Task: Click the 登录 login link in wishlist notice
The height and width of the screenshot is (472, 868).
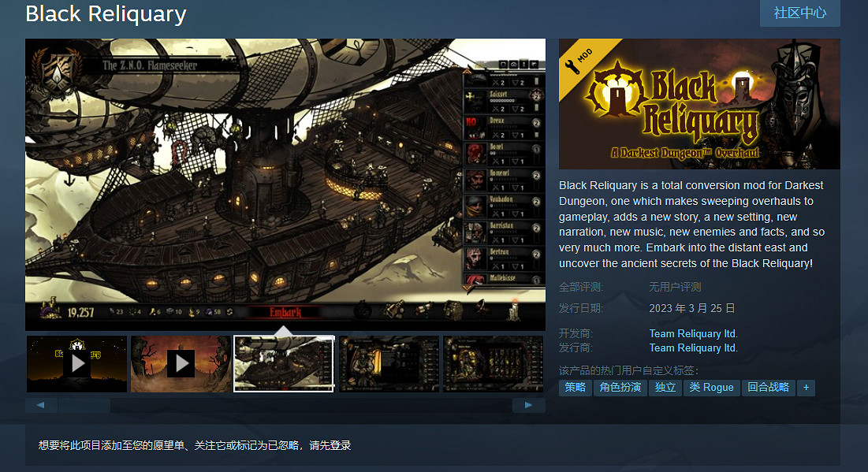Action: [x=341, y=446]
